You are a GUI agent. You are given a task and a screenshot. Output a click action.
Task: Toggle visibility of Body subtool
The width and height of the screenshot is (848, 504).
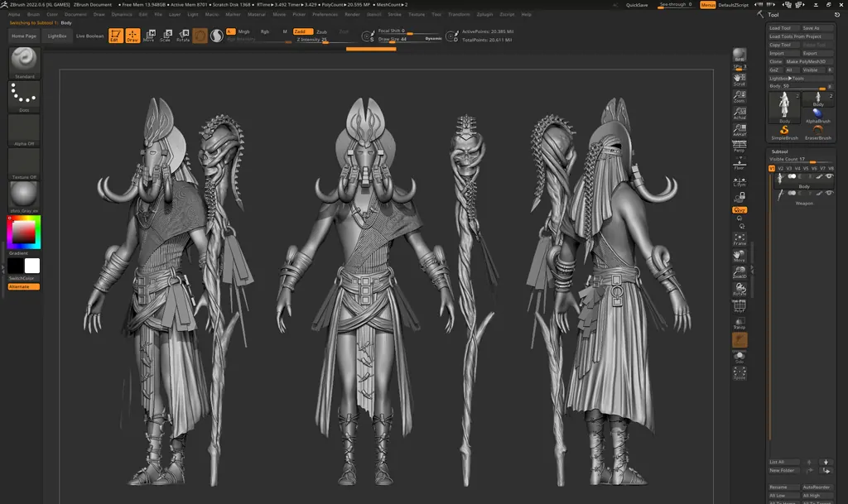(x=829, y=176)
